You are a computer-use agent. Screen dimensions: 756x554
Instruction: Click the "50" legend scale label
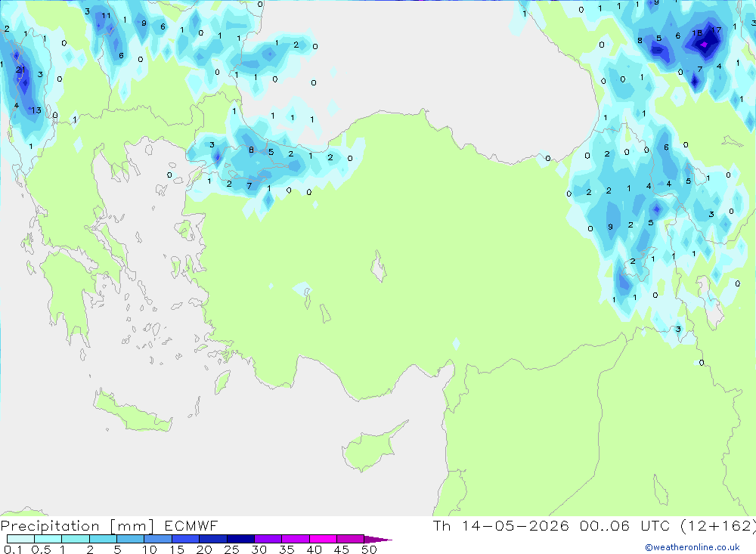point(370,549)
